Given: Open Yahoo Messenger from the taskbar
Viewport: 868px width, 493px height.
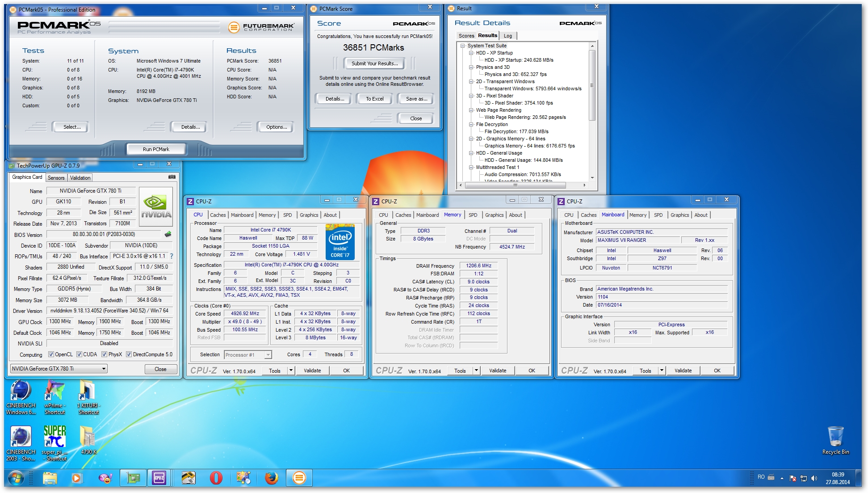Looking at the screenshot, I should coord(105,478).
